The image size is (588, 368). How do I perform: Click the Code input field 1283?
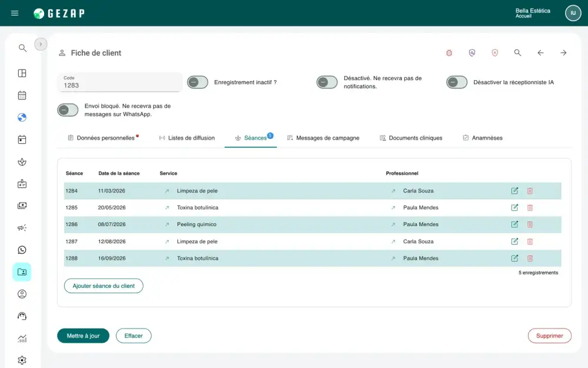pos(120,82)
